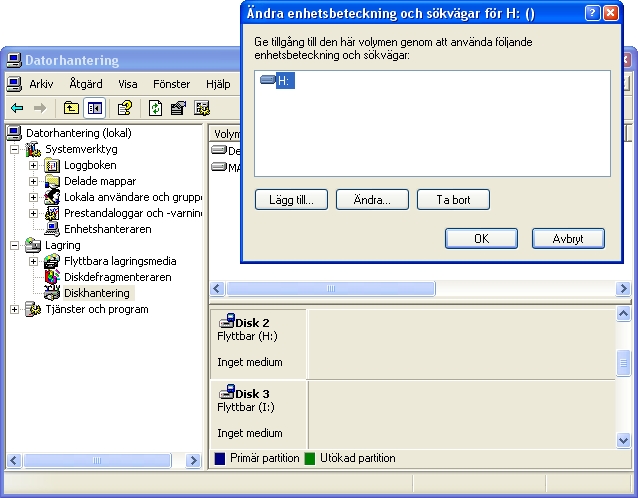This screenshot has width=638, height=498.
Task: Click the Up one level folder icon
Action: (x=71, y=108)
